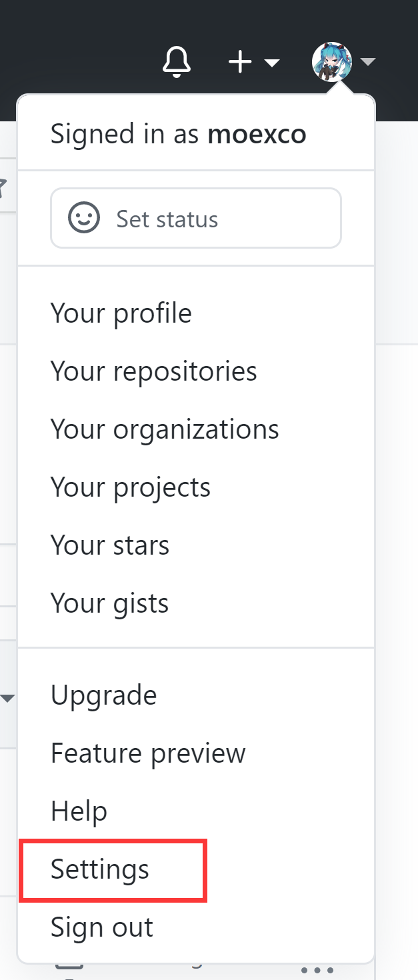Screen dimensions: 418x980
Task: Open Your stars
Action: (x=109, y=545)
